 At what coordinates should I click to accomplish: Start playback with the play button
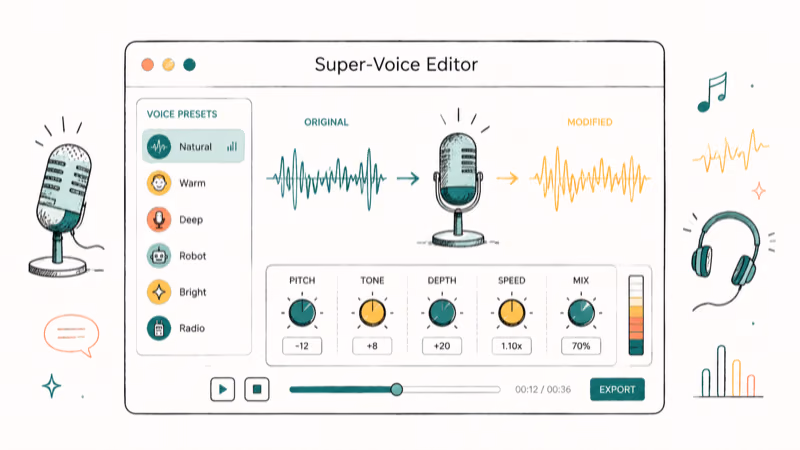[222, 389]
